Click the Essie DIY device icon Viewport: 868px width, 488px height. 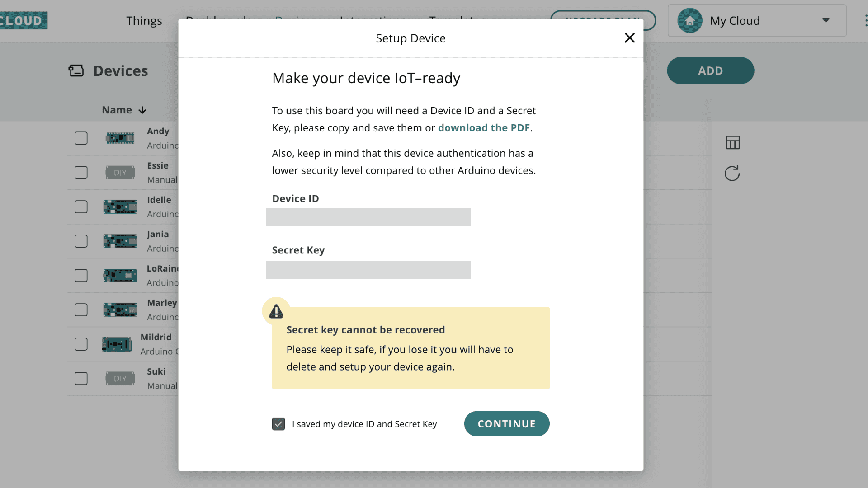click(120, 173)
